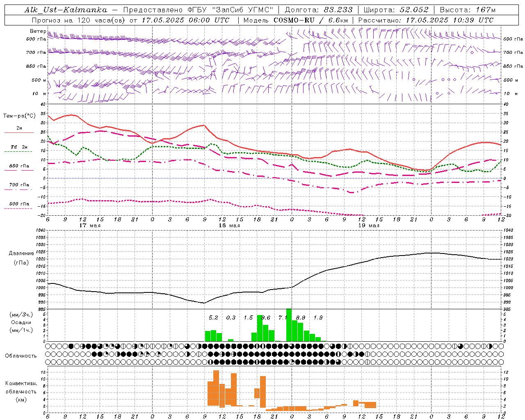The width and height of the screenshot is (525, 420).
Task: Click the 17 мая date label
Action: click(x=90, y=226)
